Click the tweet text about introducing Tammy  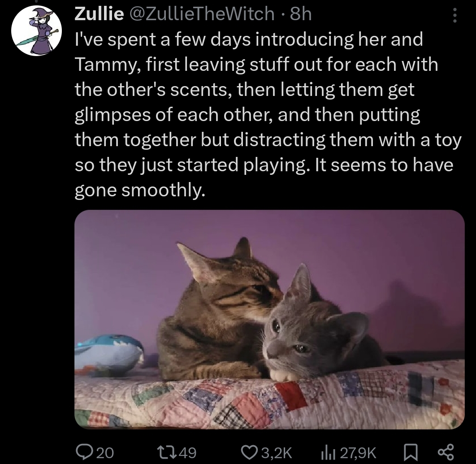coord(268,115)
